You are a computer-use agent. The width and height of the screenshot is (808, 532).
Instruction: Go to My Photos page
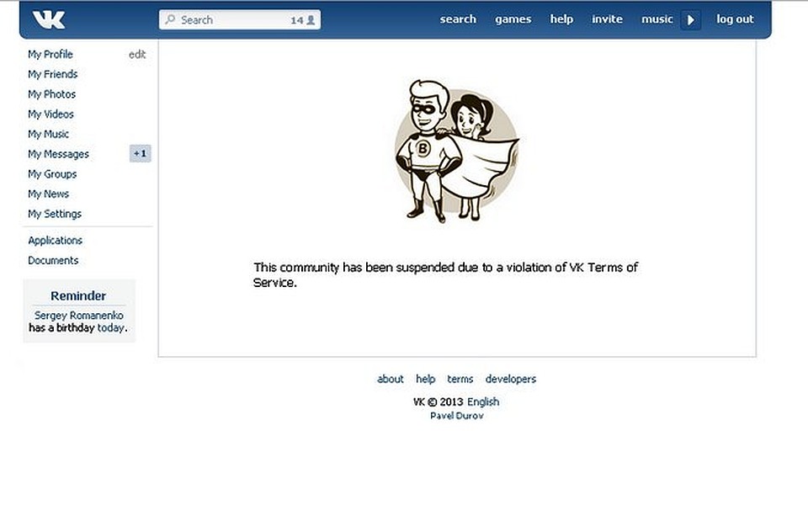51,94
